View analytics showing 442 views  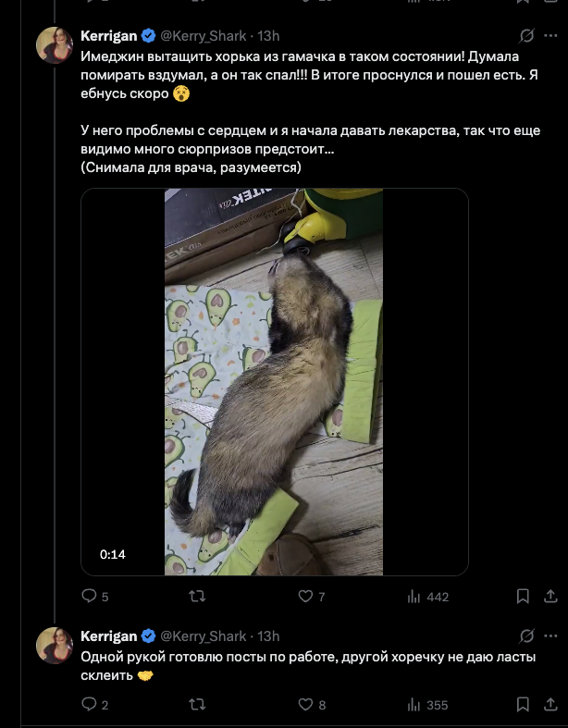(413, 597)
